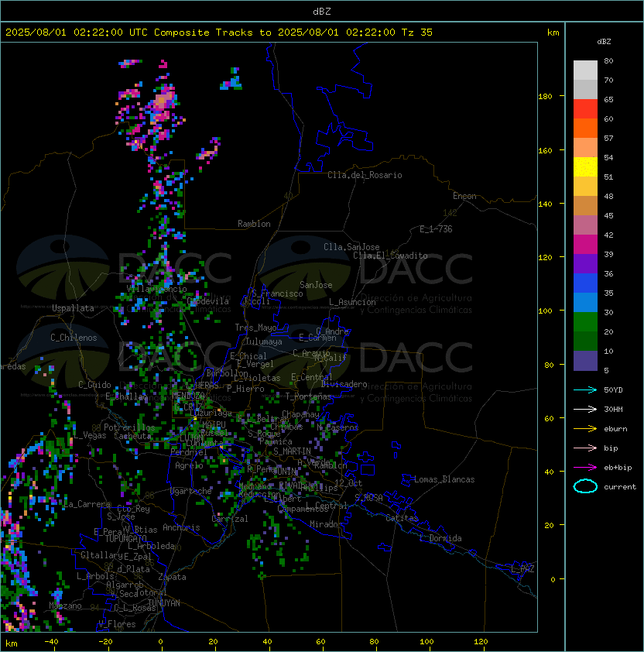The image size is (644, 652).
Task: Click the 'L_Dormida' map label
Action: pyautogui.click(x=440, y=538)
